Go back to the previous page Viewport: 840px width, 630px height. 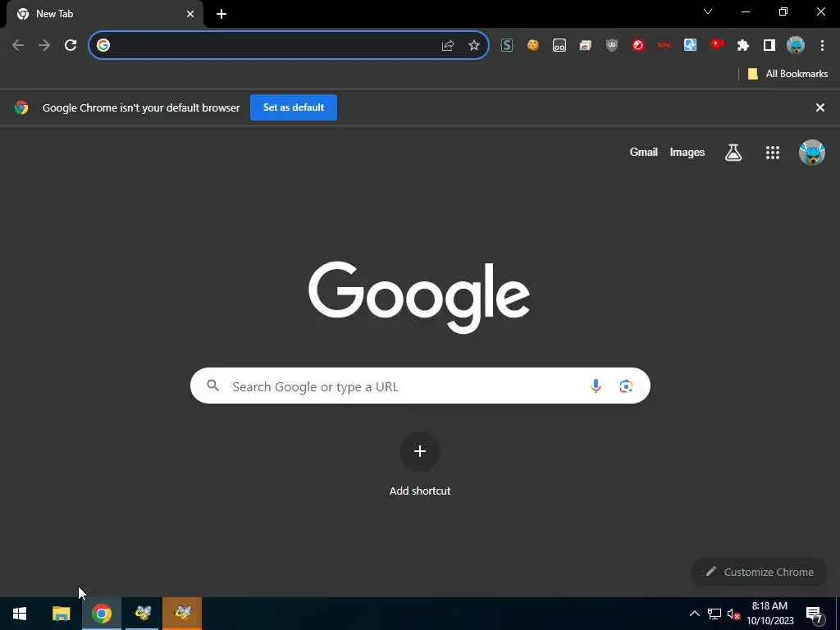coord(18,46)
